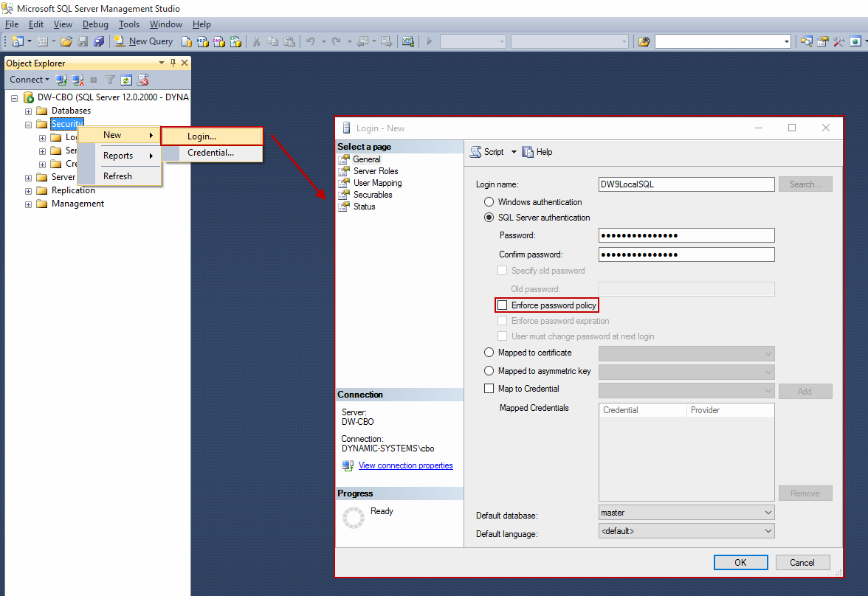The width and height of the screenshot is (868, 596).
Task: Click the Script icon in the Login dialog
Action: click(x=476, y=152)
